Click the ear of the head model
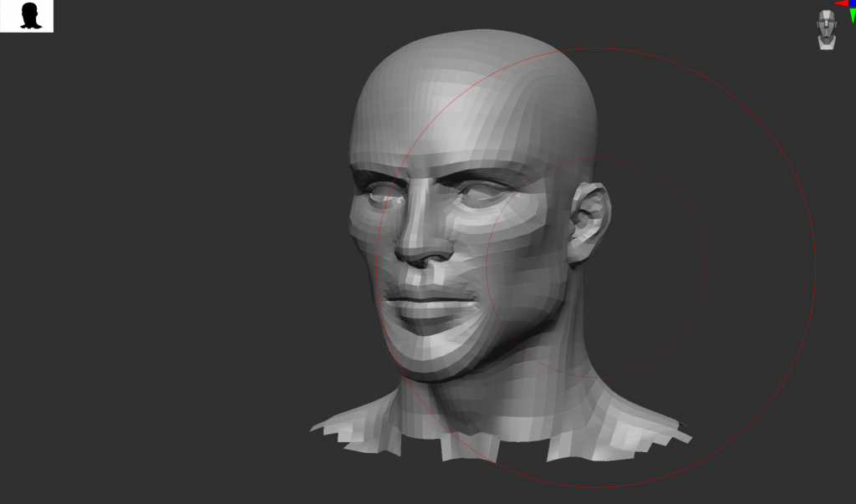The height and width of the screenshot is (504, 856). 589,225
